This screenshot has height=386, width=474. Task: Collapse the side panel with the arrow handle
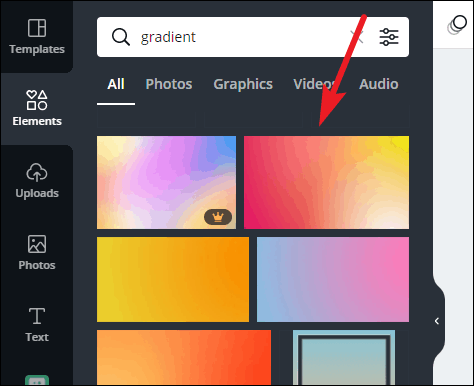(437, 321)
